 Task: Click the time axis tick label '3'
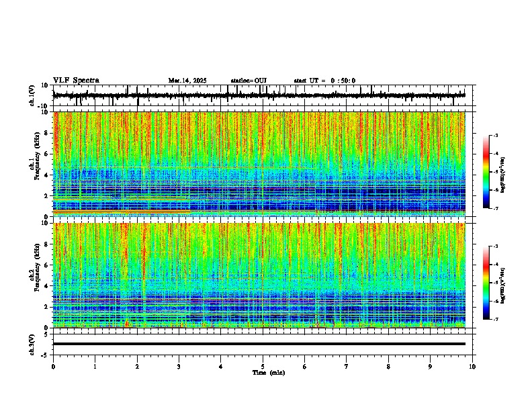tap(179, 367)
